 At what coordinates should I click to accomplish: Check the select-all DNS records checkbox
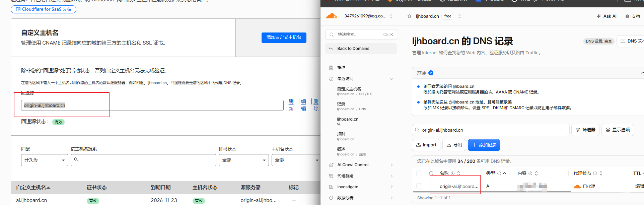419,173
